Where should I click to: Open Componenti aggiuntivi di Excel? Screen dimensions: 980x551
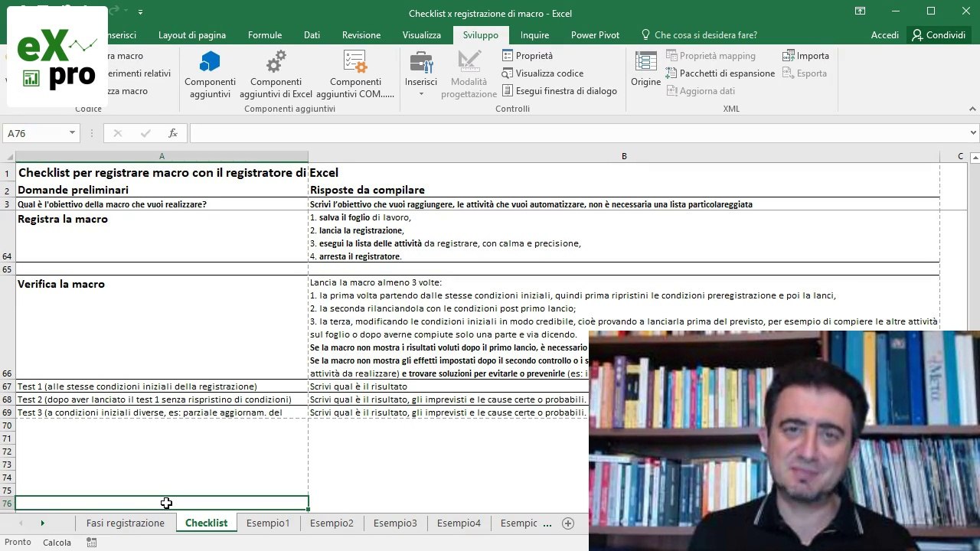[276, 75]
